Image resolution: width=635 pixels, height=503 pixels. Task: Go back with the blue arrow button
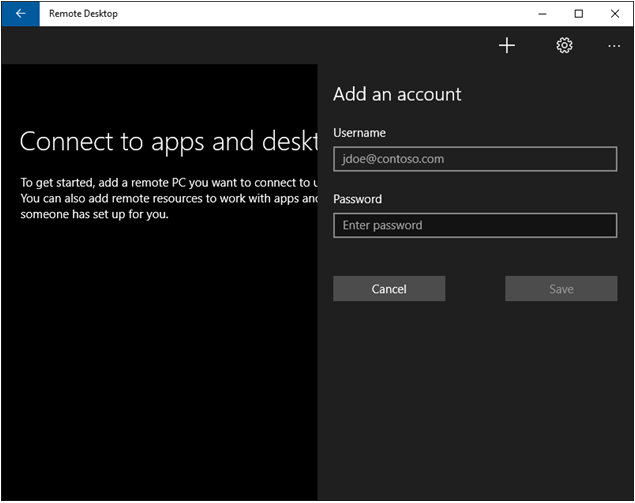click(x=21, y=14)
